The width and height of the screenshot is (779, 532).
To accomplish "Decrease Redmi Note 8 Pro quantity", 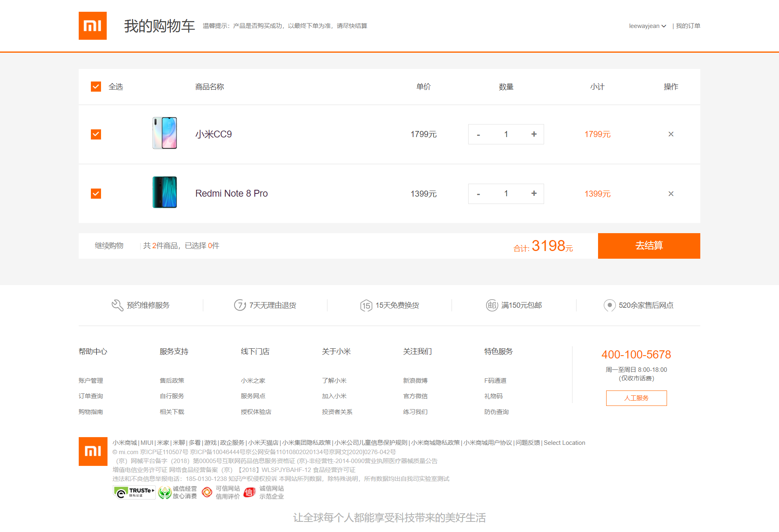I will pyautogui.click(x=478, y=194).
